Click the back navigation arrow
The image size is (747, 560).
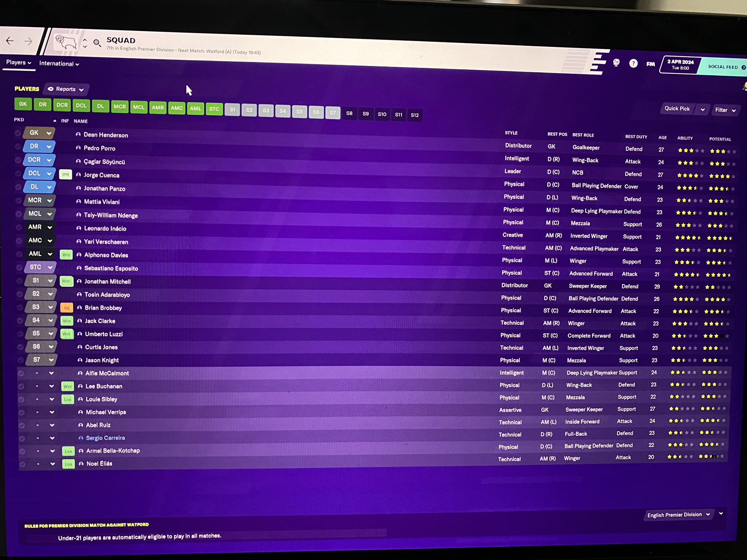click(10, 40)
